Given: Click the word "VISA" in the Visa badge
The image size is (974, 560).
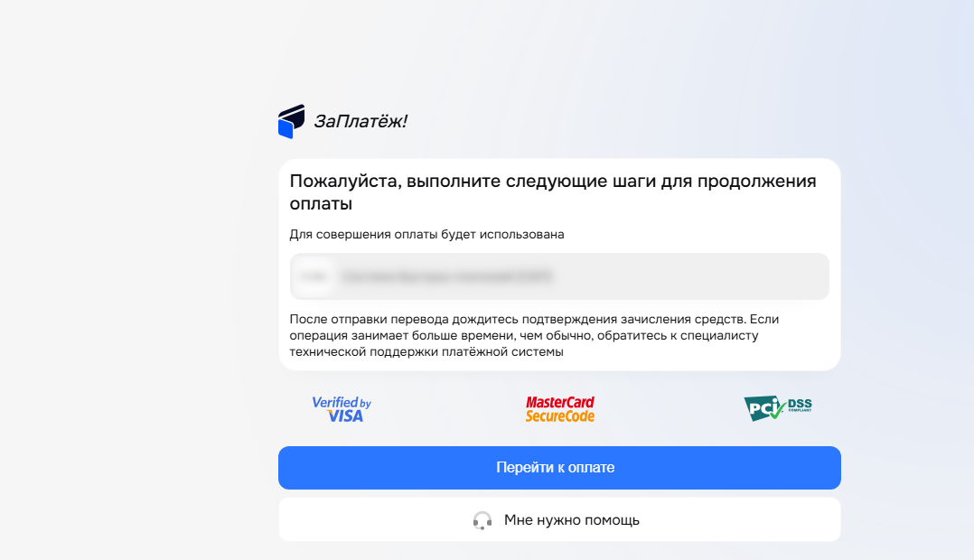Looking at the screenshot, I should pyautogui.click(x=345, y=416).
